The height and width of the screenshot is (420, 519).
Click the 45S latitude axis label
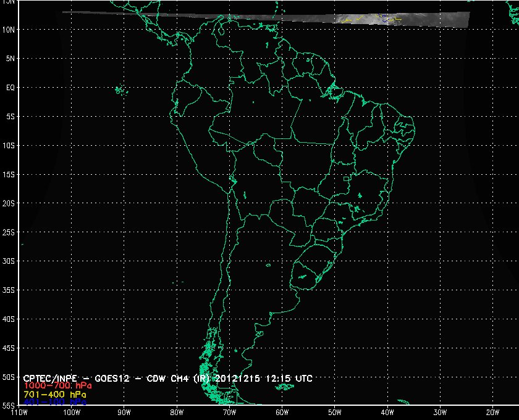9,348
